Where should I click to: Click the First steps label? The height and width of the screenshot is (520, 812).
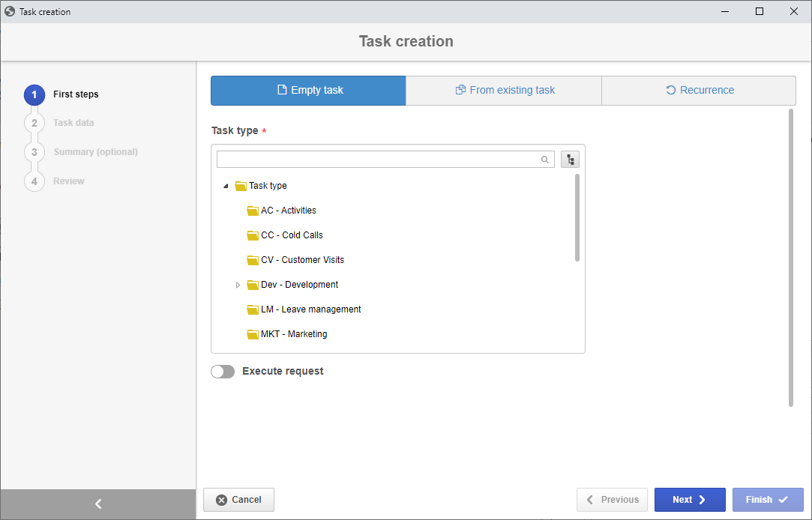(76, 94)
